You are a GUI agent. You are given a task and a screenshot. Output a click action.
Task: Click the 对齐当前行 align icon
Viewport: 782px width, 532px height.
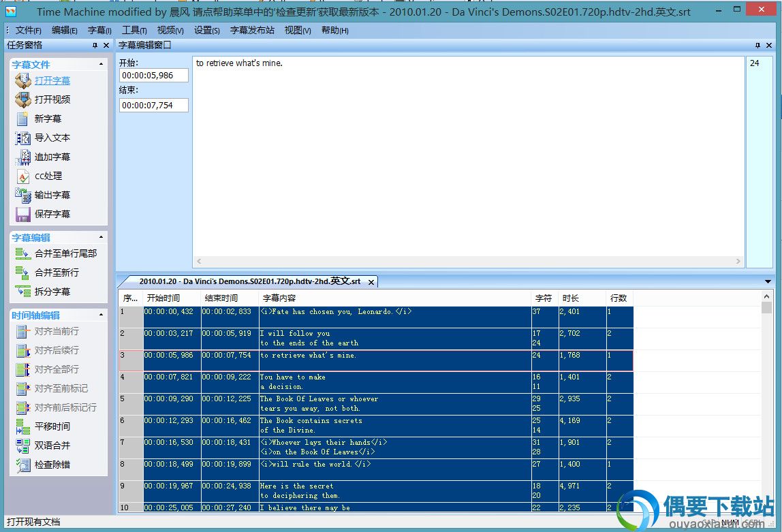click(x=23, y=331)
